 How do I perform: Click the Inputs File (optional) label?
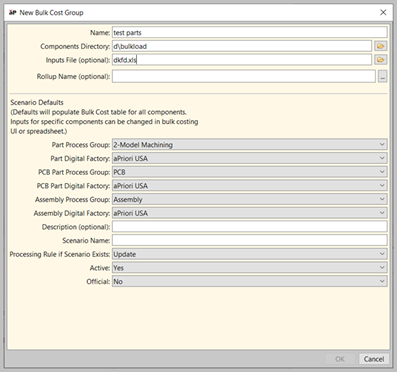pos(78,60)
